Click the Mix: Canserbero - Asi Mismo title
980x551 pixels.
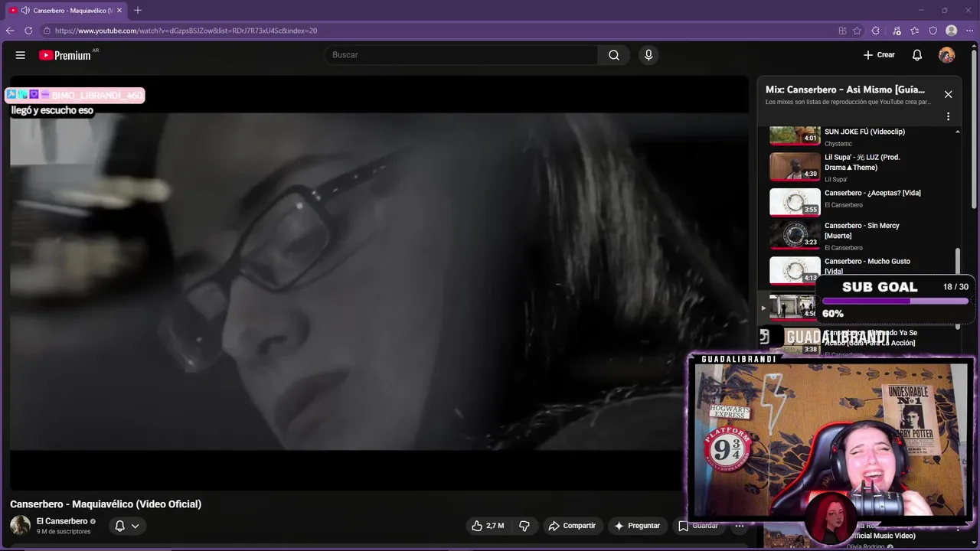[x=845, y=90]
